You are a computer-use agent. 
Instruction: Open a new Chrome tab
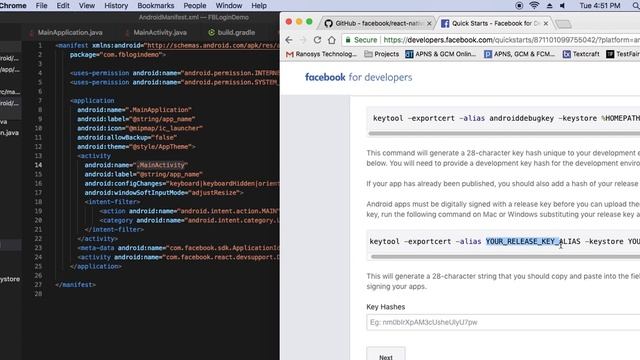coord(564,24)
